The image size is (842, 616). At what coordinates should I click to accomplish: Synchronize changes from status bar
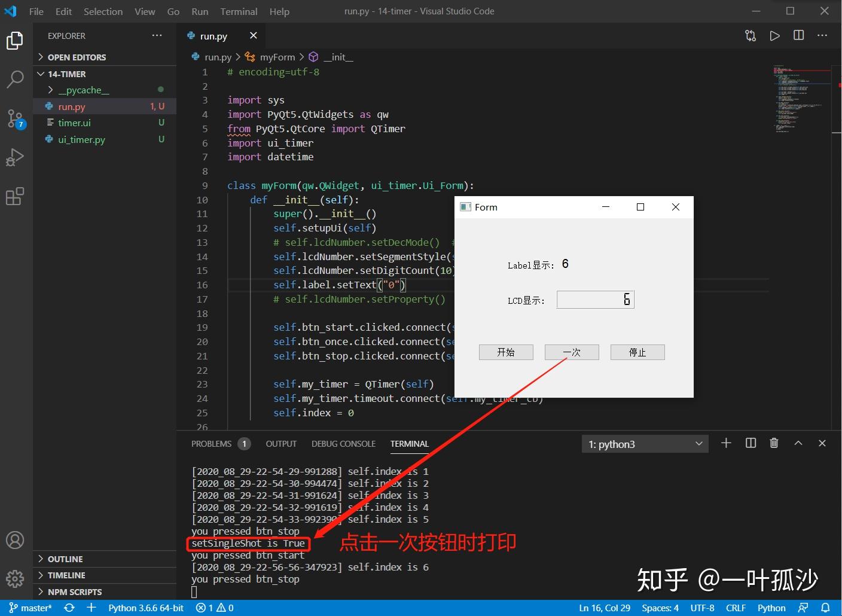tap(69, 608)
